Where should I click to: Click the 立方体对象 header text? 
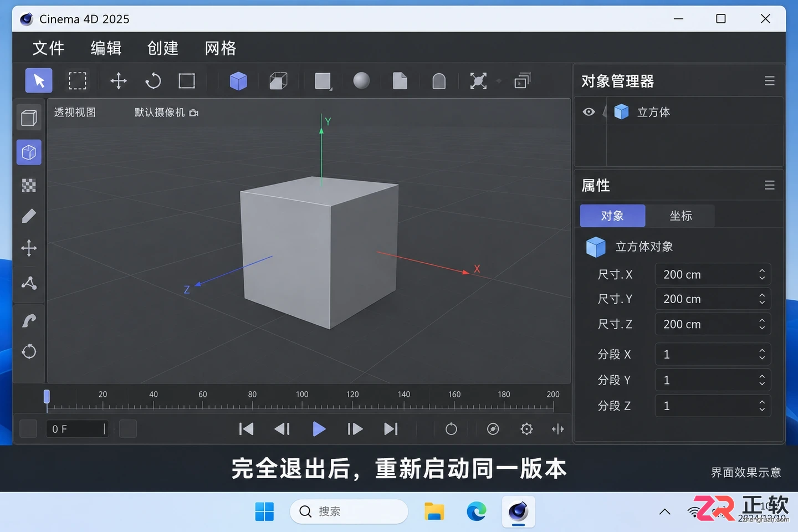click(644, 247)
